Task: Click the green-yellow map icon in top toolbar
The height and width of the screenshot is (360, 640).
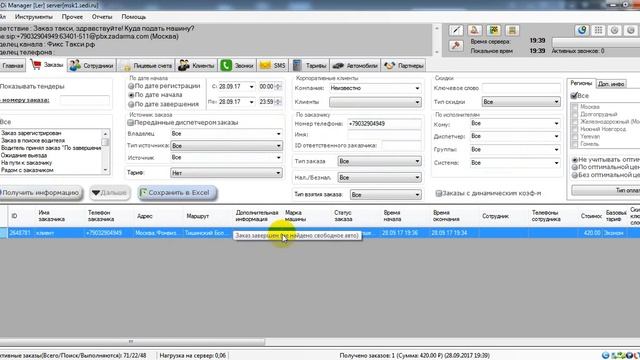Action: (494, 30)
